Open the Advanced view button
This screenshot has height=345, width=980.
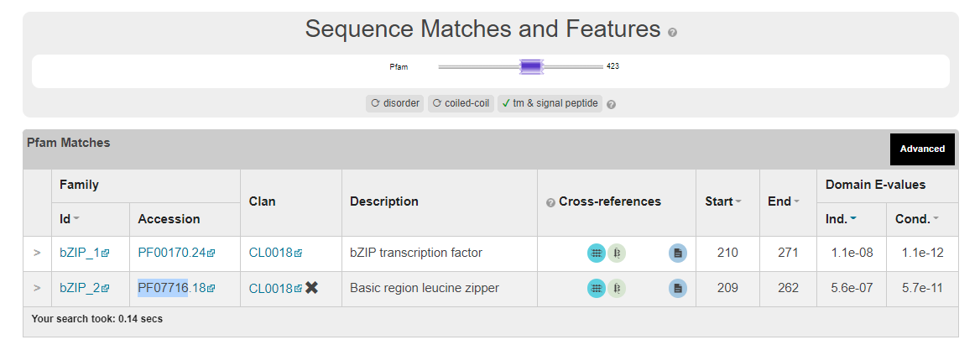[922, 149]
